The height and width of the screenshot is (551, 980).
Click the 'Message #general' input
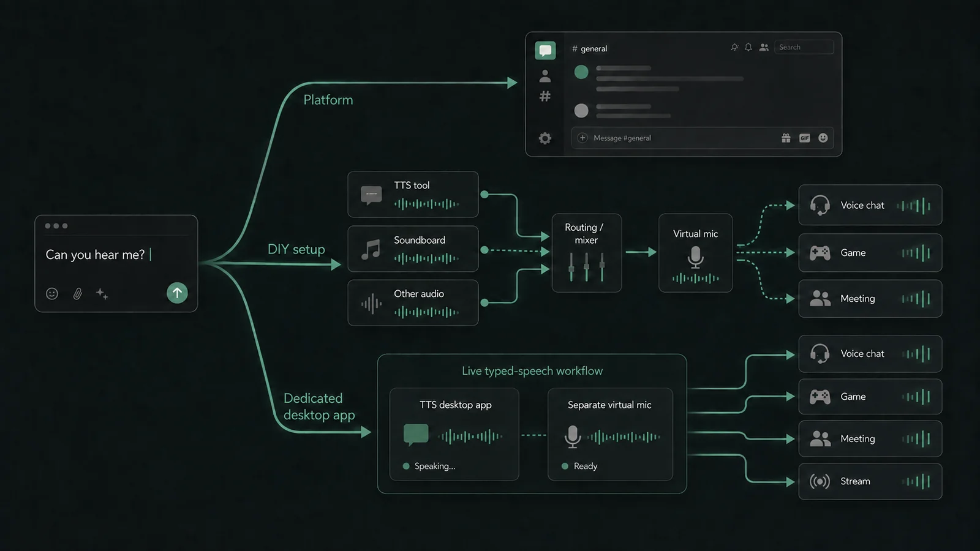click(x=703, y=138)
